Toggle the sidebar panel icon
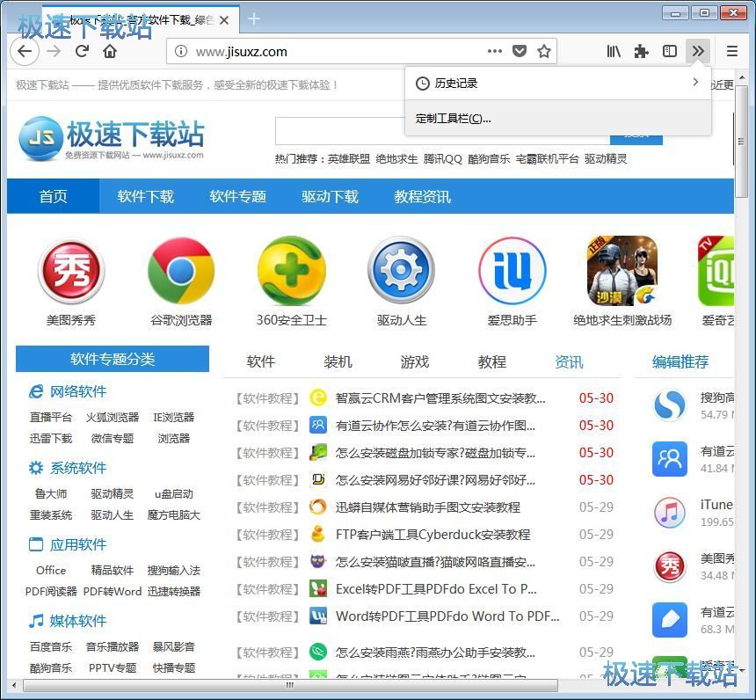The height and width of the screenshot is (700, 756). click(x=669, y=51)
